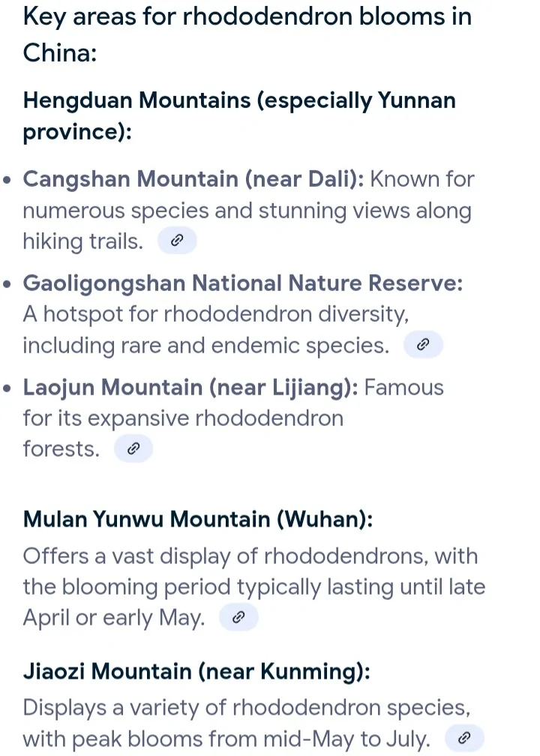
Task: Open the source link after Cangshan Mountain description
Action: point(177,241)
